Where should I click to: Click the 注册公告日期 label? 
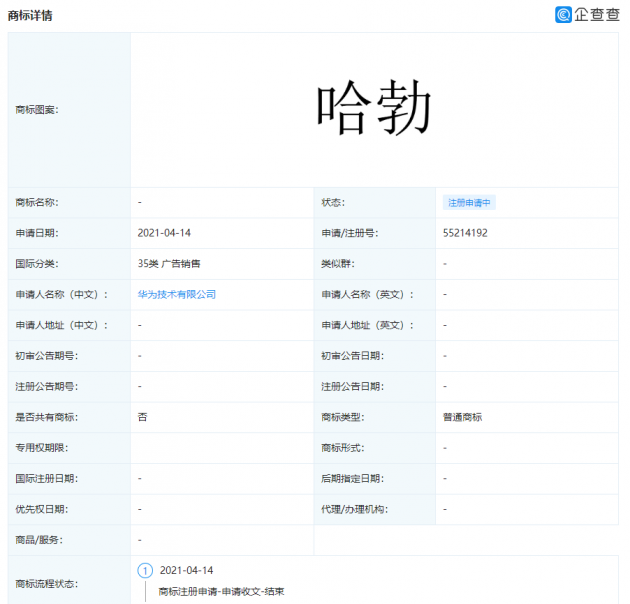coord(352,387)
